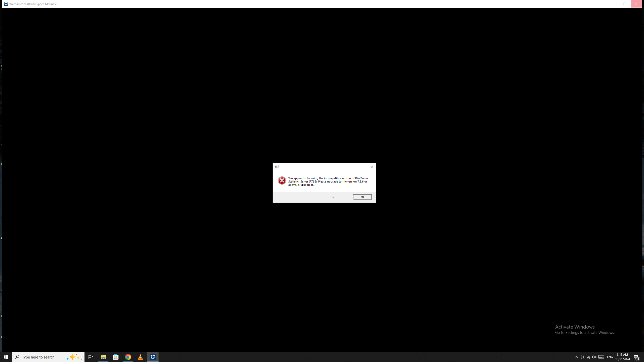Switch to Google Chrome on the taskbar
Screen dimensions: 644x362
pyautogui.click(x=128, y=357)
